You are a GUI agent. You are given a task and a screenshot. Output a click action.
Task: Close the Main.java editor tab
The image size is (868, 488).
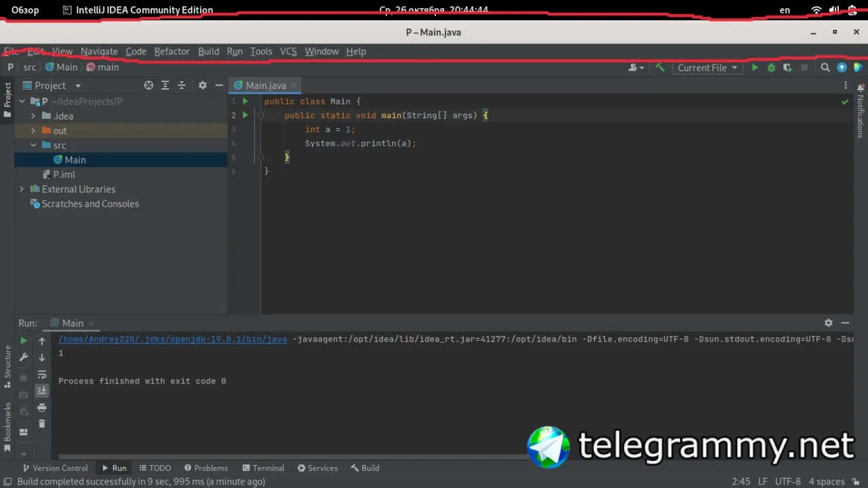[x=294, y=86]
